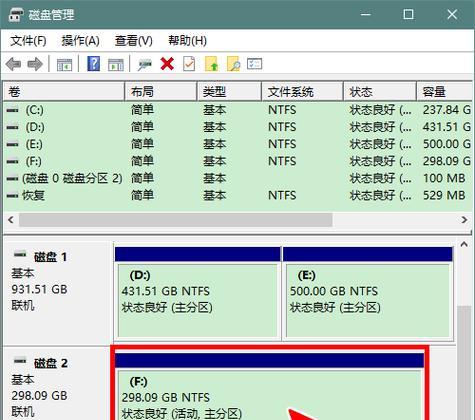Viewport: 475px width, 420px height.
Task: Show or hide the console tree icon
Action: (64, 64)
